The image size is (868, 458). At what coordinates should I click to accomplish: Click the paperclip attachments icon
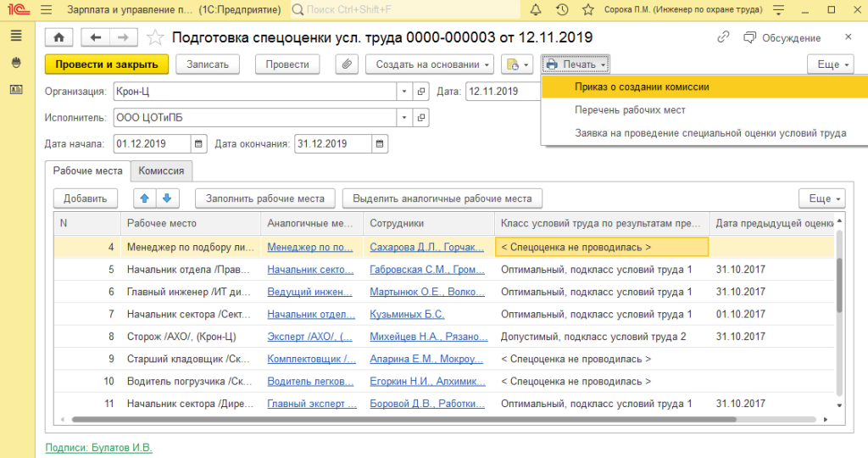346,64
